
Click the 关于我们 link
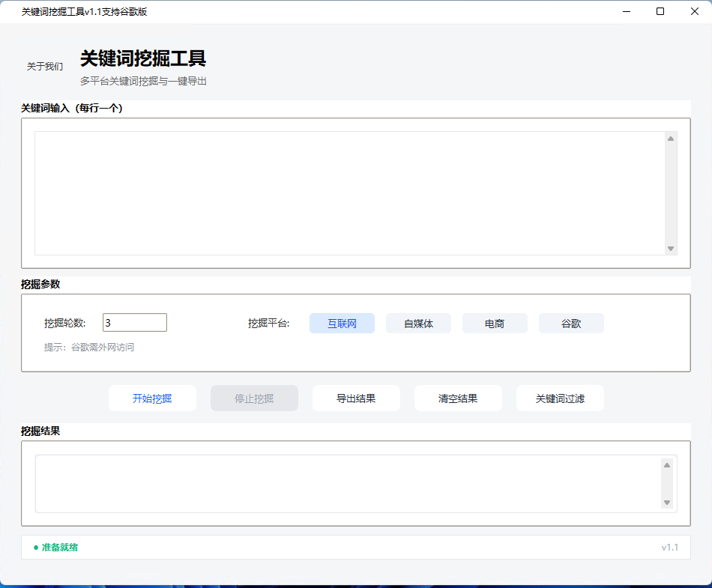coord(45,67)
